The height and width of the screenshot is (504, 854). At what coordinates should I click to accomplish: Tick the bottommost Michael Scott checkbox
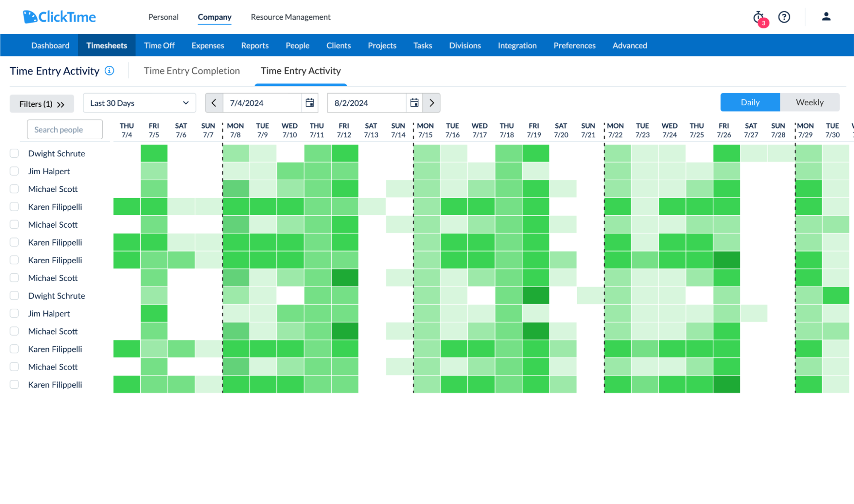(15, 367)
